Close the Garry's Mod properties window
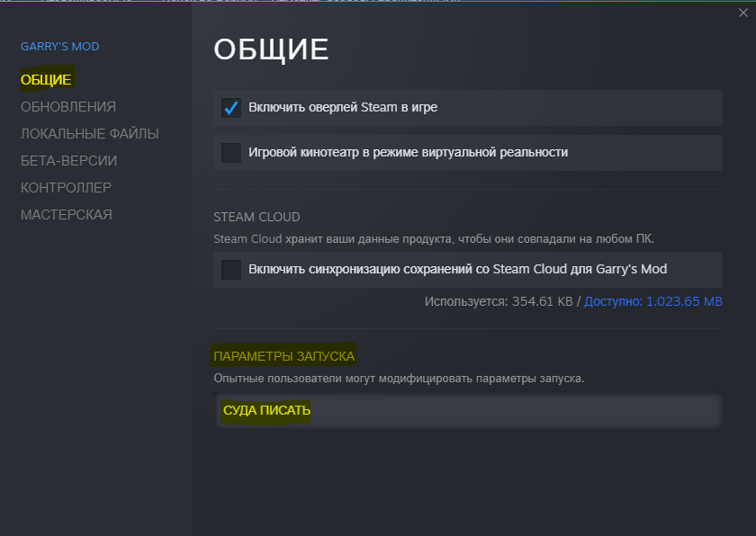This screenshot has height=536, width=756. tap(741, 13)
